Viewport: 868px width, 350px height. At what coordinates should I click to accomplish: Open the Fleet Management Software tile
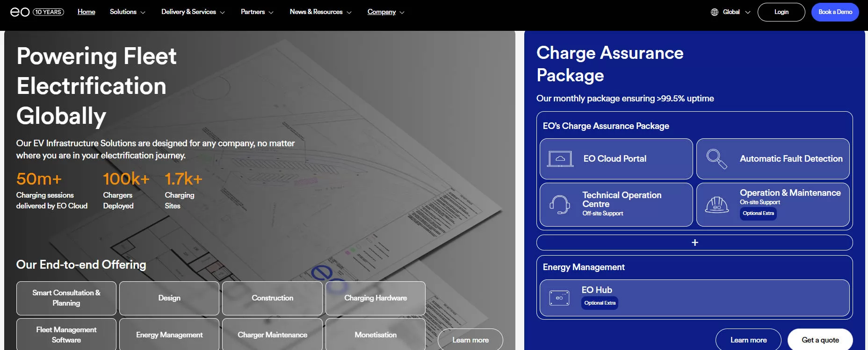(66, 335)
